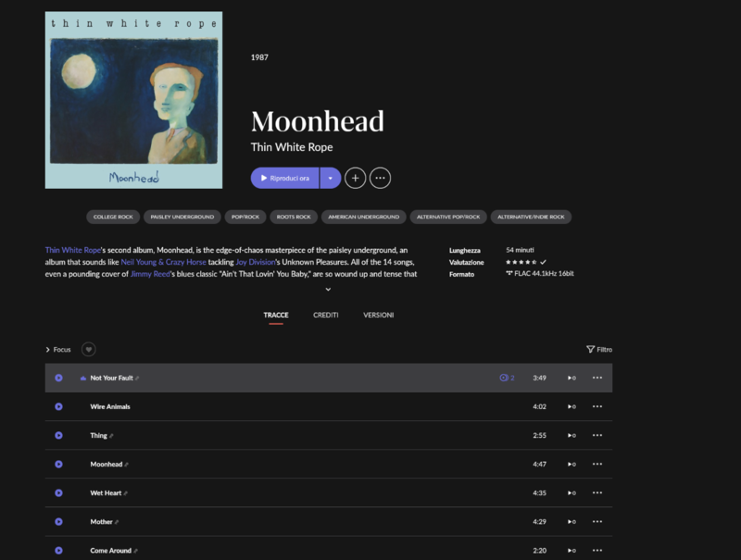Toggle the College Rock genre tag
This screenshot has width=741, height=560.
click(x=113, y=217)
